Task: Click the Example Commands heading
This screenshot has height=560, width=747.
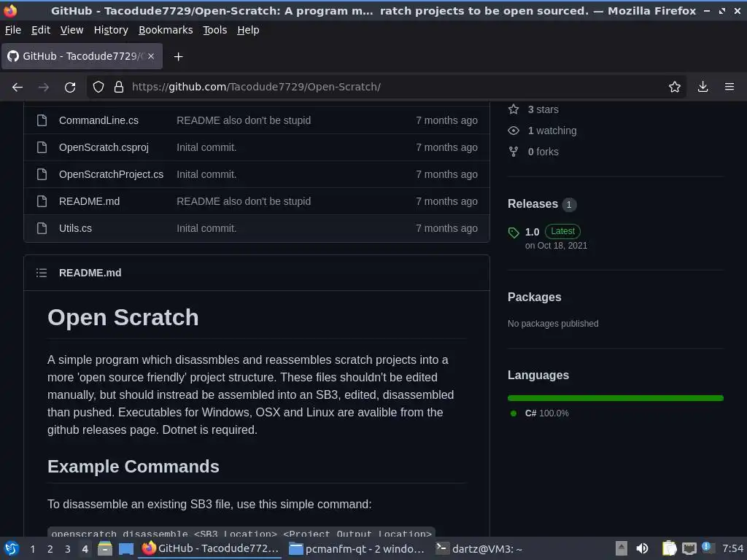Action: tap(133, 467)
